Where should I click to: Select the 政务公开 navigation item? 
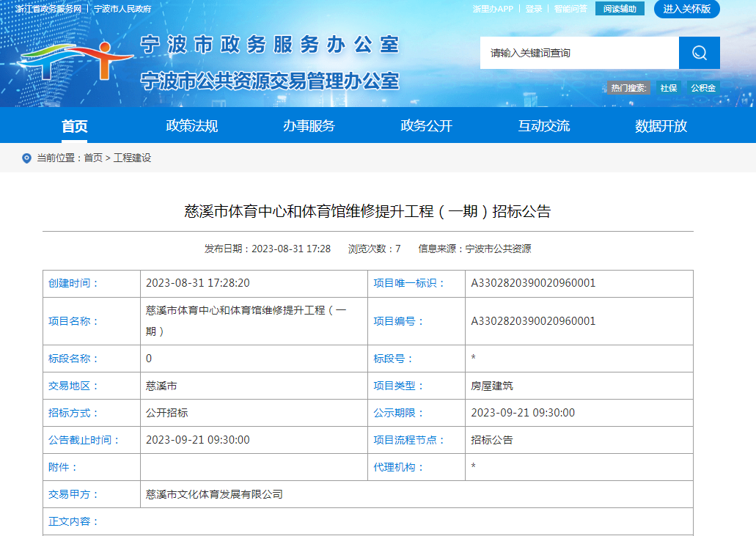click(426, 126)
